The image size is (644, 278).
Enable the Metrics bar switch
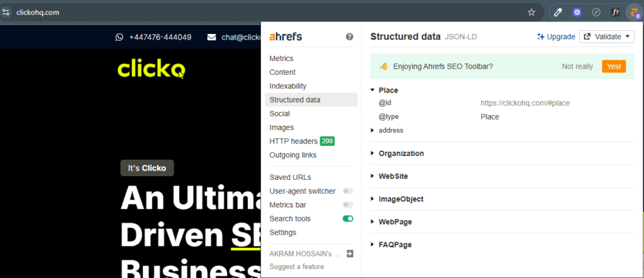(348, 205)
